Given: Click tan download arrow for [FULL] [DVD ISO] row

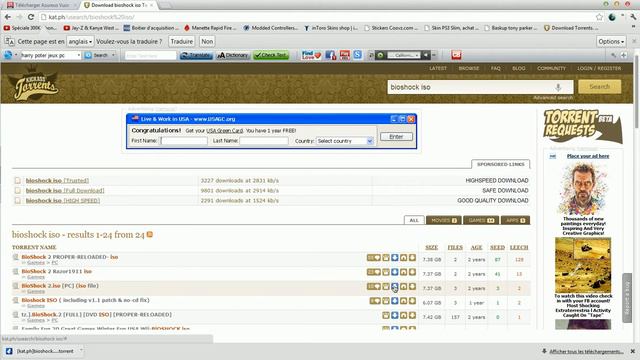Looking at the screenshot, I should (x=412, y=315).
